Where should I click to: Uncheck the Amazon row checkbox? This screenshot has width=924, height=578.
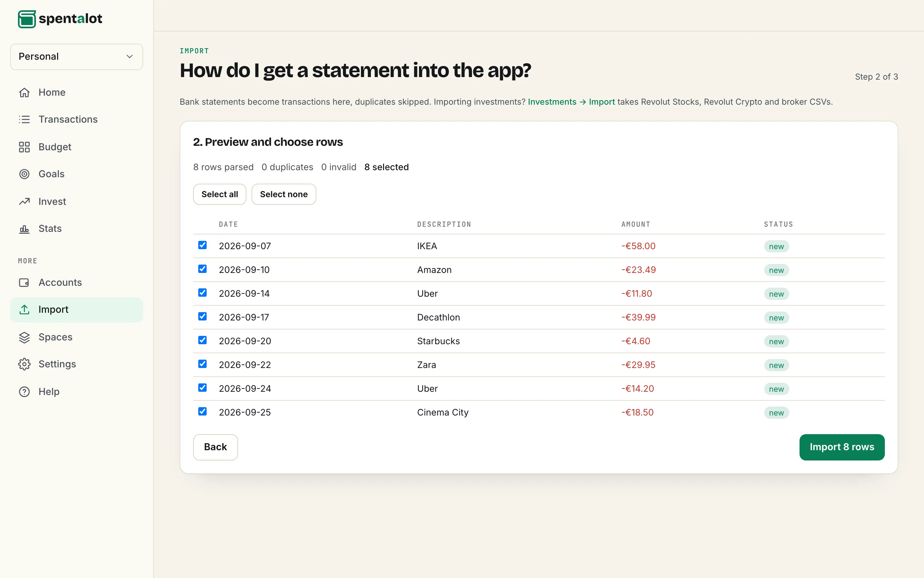click(202, 269)
